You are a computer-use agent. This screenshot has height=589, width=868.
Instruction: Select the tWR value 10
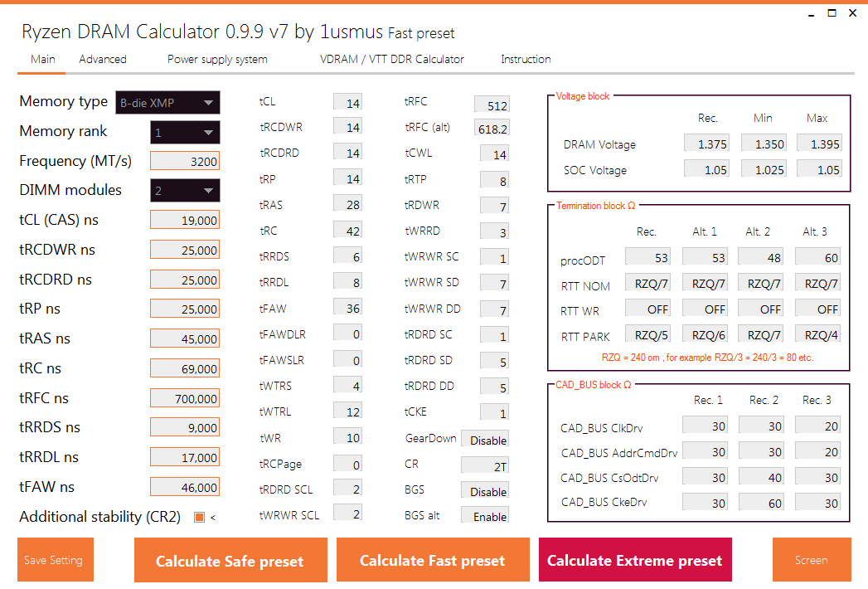point(347,437)
